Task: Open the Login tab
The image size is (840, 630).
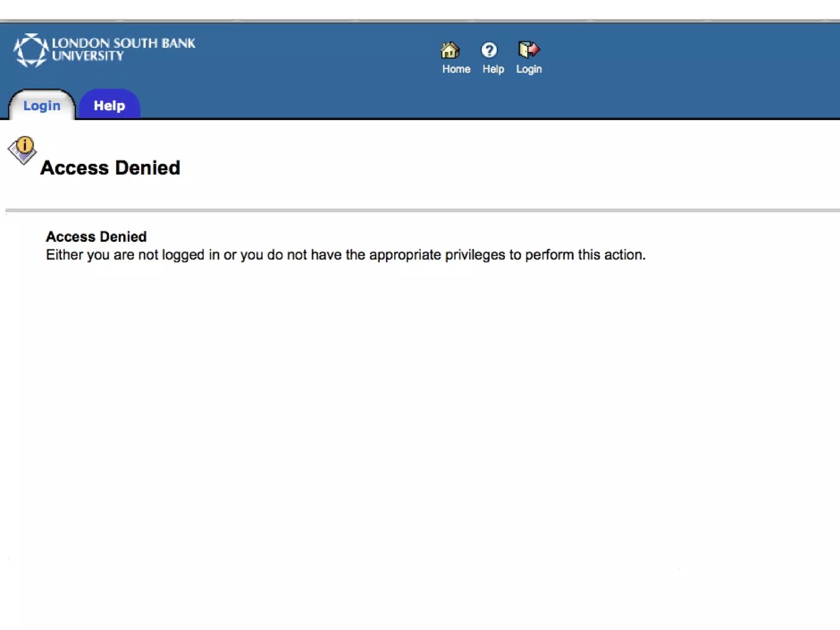Action: tap(42, 106)
